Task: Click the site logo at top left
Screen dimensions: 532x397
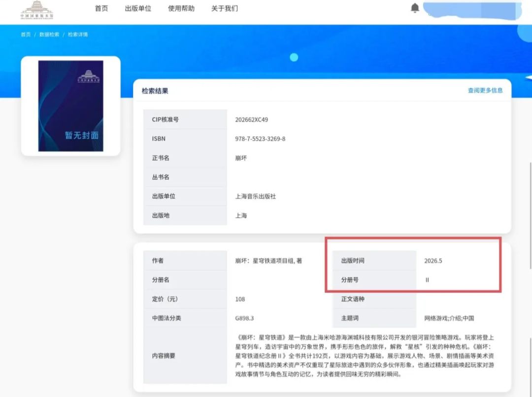Action: coord(36,10)
